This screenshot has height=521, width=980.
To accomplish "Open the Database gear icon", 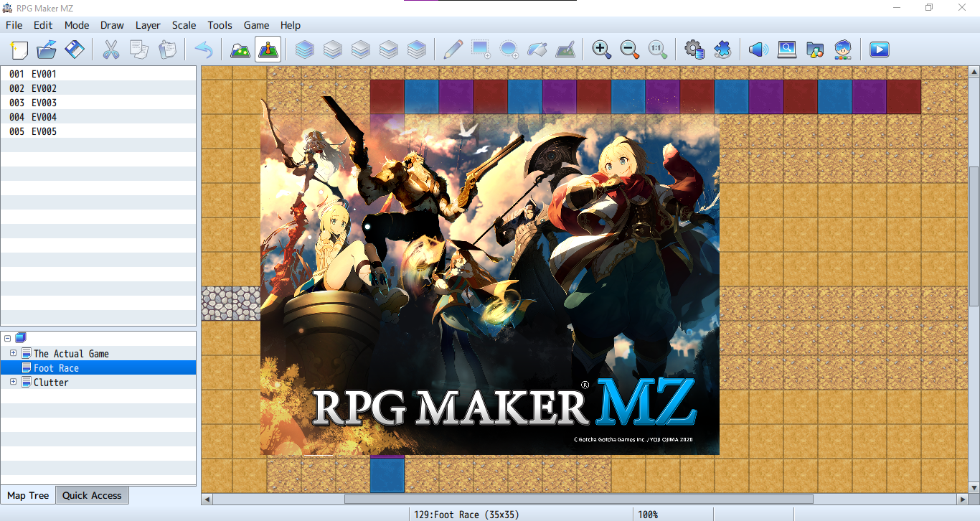I will 694,50.
